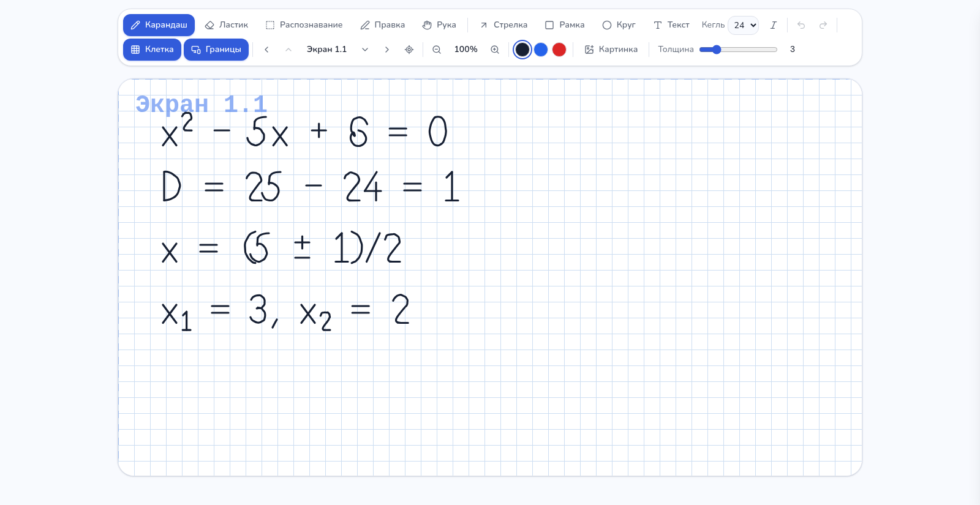Select the Карандаш pencil tool
This screenshot has height=505, width=980.
tap(159, 25)
